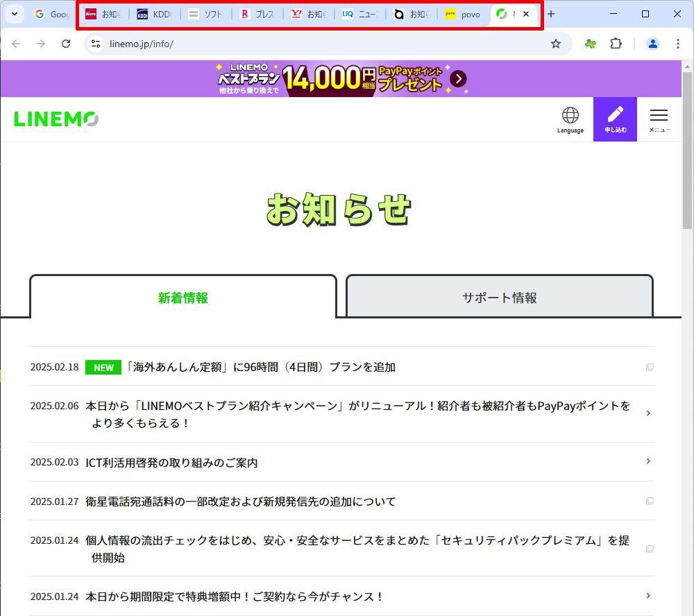The height and width of the screenshot is (616, 694).
Task: Switch to the ahamo お知らせ tab
Action: 411,14
